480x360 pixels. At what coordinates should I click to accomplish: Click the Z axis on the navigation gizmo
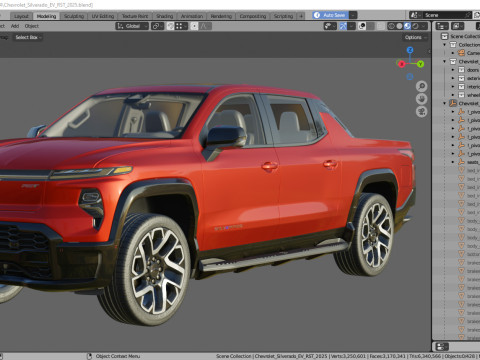point(410,50)
